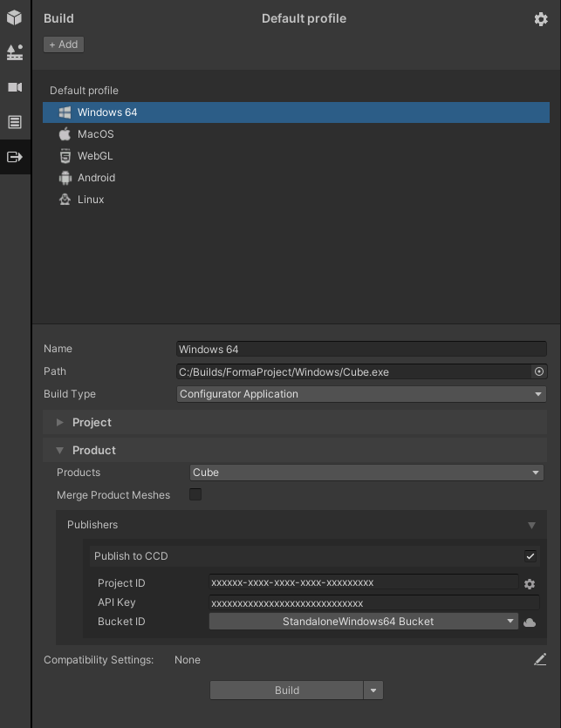Select the video camera sidebar icon
561x728 pixels.
pyautogui.click(x=15, y=87)
